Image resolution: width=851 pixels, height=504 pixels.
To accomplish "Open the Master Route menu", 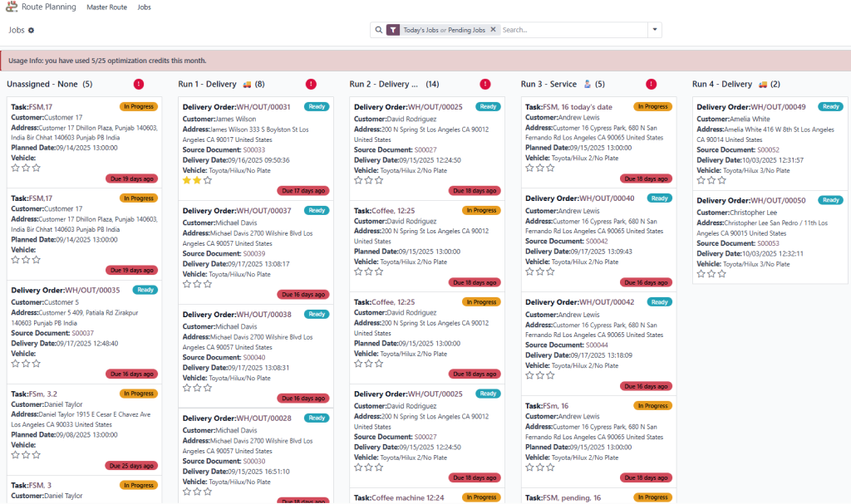I will [x=106, y=7].
